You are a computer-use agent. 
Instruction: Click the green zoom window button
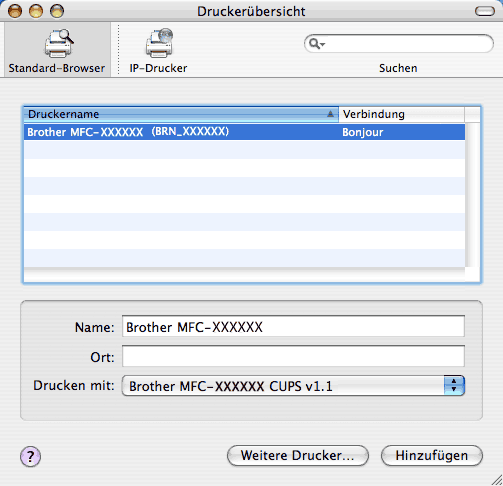(x=57, y=11)
